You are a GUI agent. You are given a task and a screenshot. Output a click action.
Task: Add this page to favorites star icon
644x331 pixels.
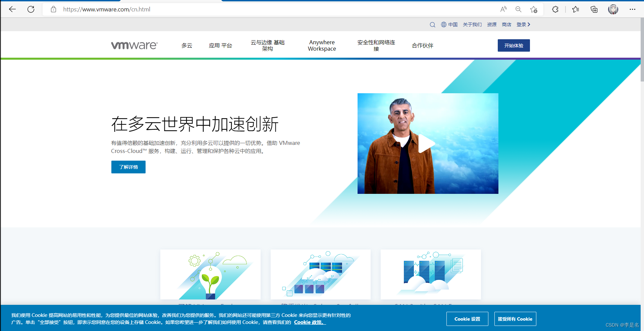tap(534, 9)
